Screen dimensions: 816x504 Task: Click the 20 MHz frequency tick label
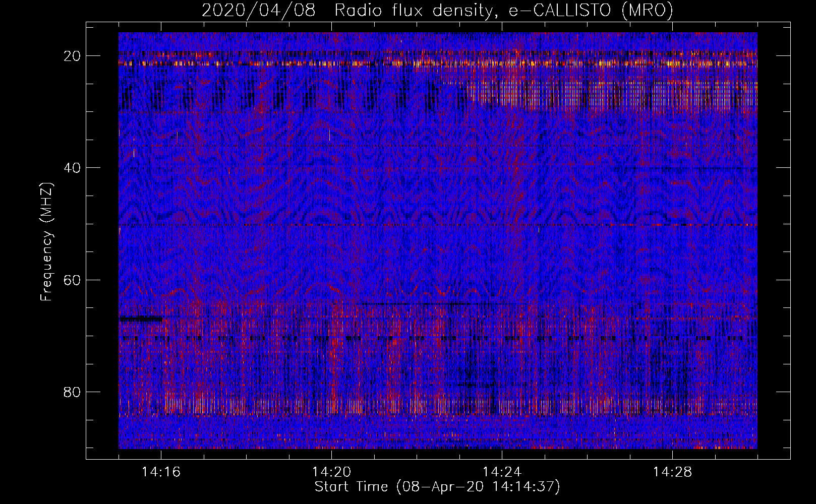[x=73, y=56]
